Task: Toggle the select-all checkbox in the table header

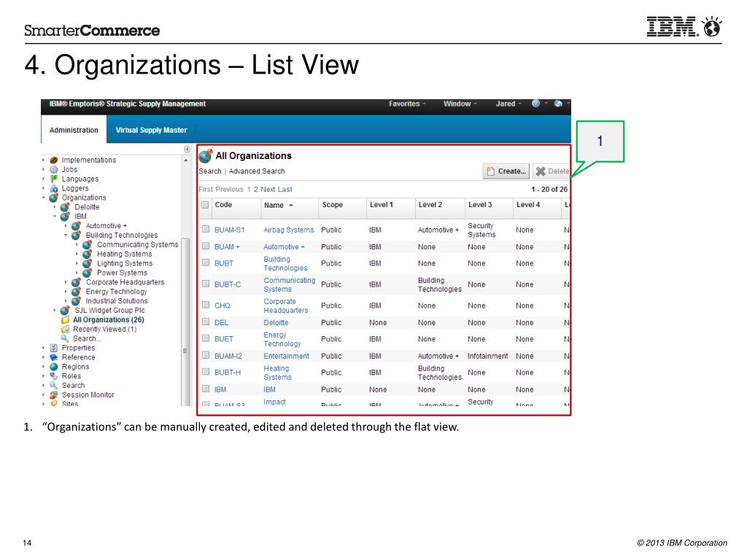Action: point(205,205)
